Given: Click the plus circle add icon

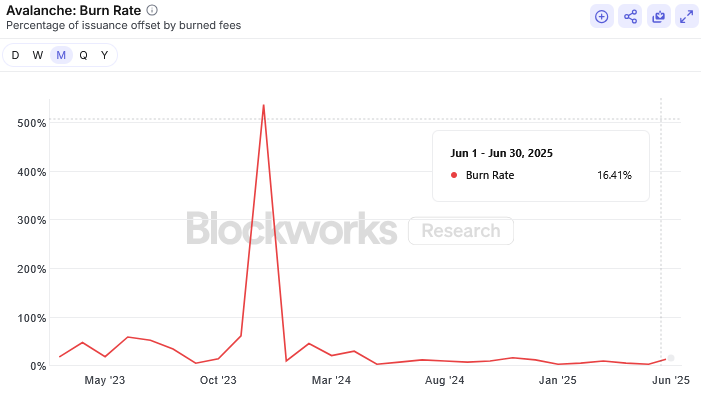Looking at the screenshot, I should (x=601, y=17).
